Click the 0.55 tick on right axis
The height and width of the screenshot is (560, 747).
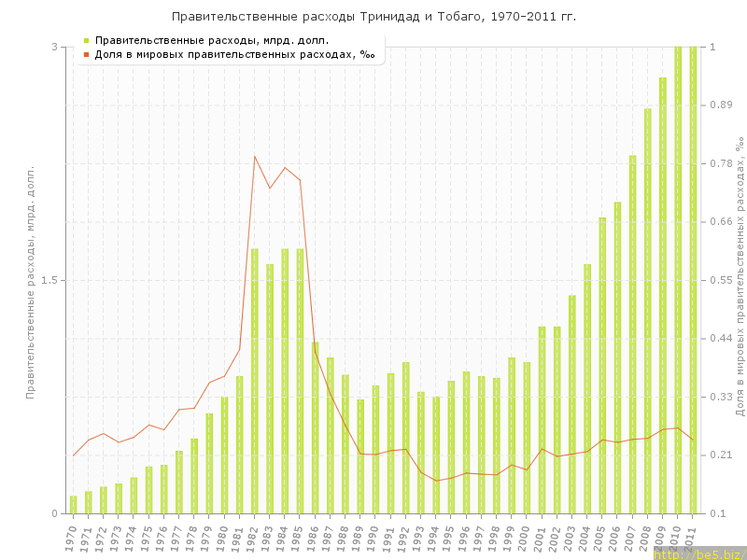[723, 280]
